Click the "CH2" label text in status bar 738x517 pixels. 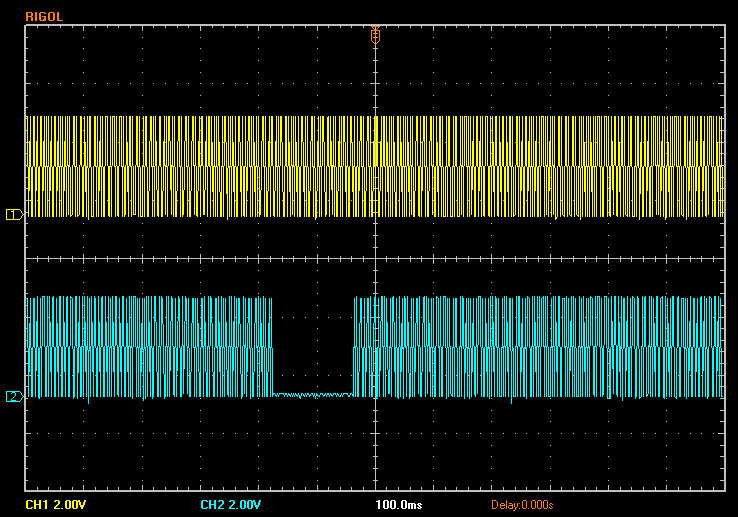[x=211, y=504]
